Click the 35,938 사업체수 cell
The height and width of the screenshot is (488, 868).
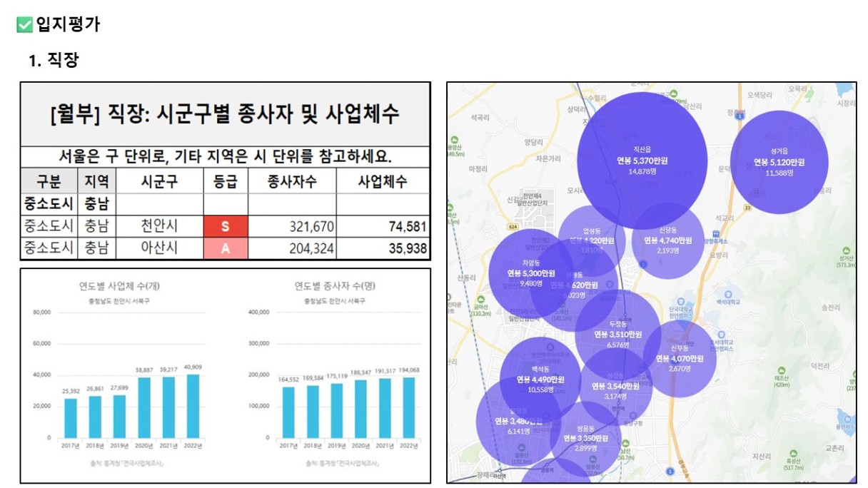click(383, 248)
